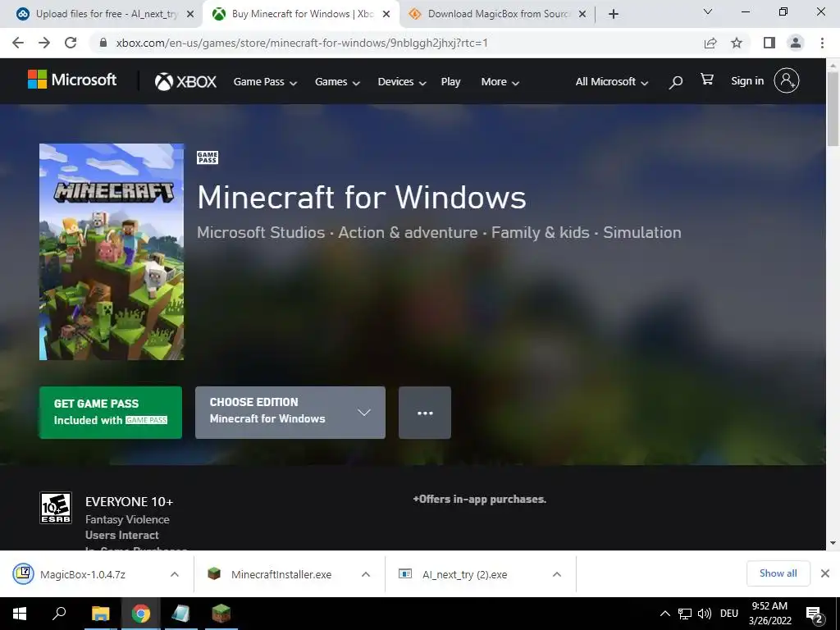Open MinecraftInstaller.exe download options arrow
This screenshot has height=630, width=840.
(365, 574)
